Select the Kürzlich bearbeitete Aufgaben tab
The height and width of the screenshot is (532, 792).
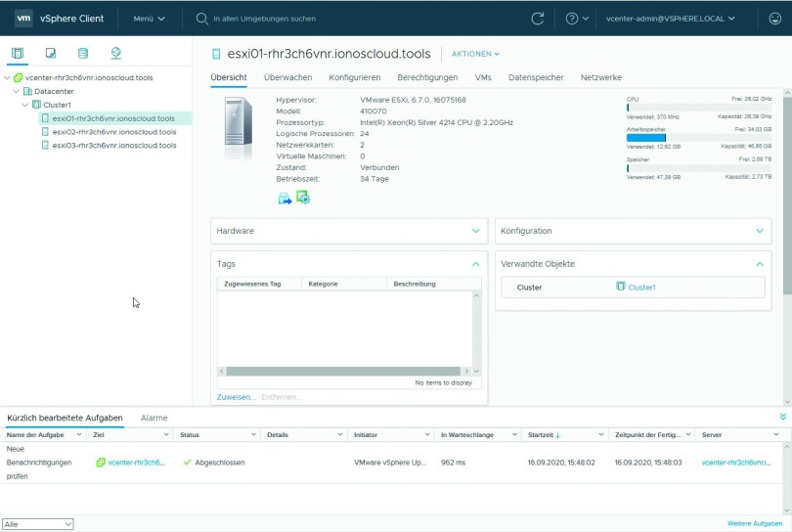pyautogui.click(x=65, y=418)
